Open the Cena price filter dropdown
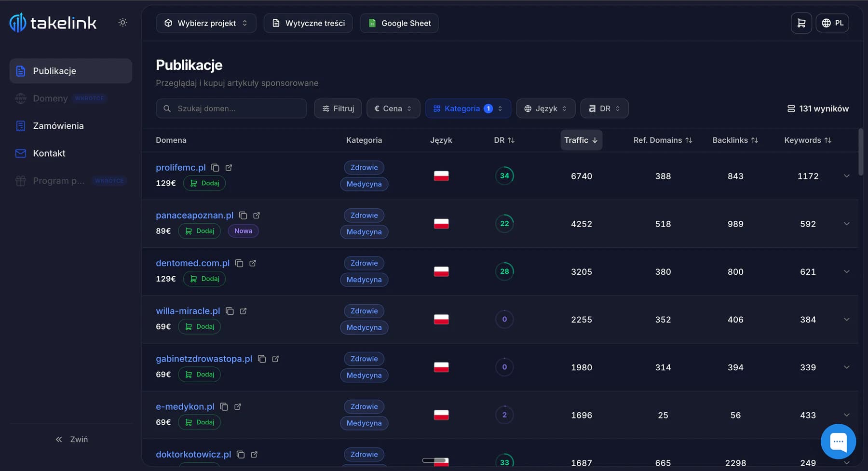 tap(393, 108)
